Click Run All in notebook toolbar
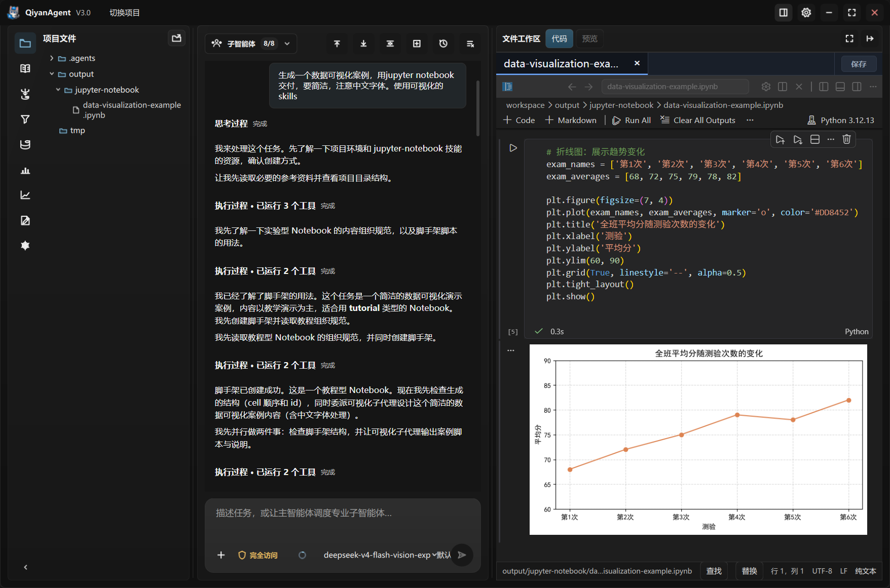Image resolution: width=890 pixels, height=588 pixels. tap(632, 120)
